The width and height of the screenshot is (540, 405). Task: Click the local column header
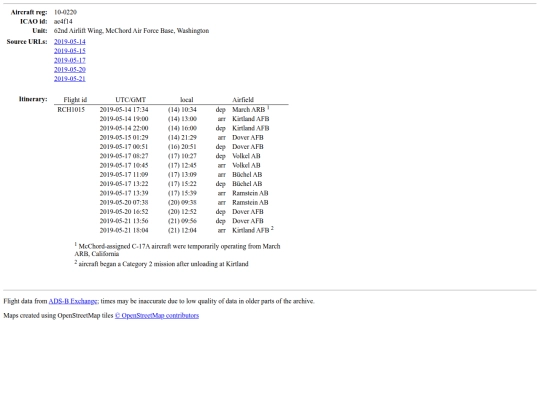(x=187, y=100)
